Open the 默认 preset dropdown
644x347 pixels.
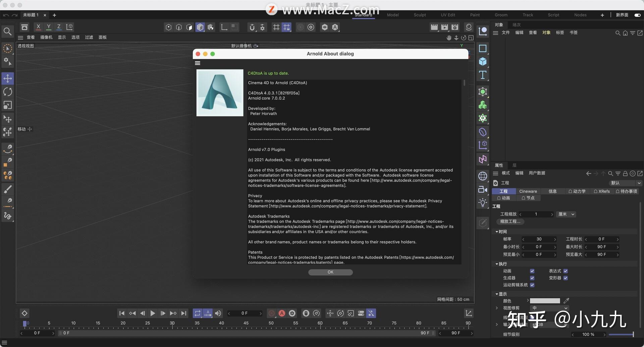click(625, 183)
